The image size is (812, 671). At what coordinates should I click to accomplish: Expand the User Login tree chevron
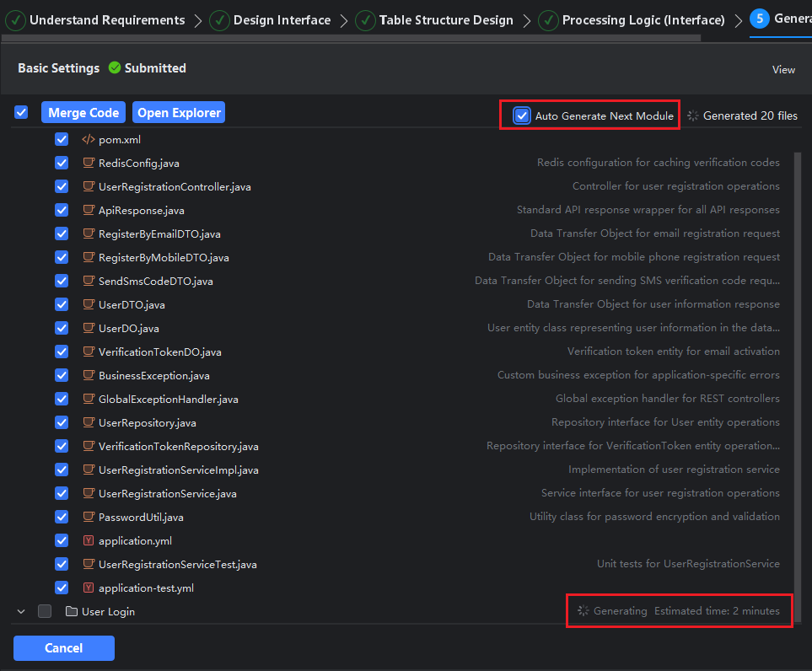[20, 611]
